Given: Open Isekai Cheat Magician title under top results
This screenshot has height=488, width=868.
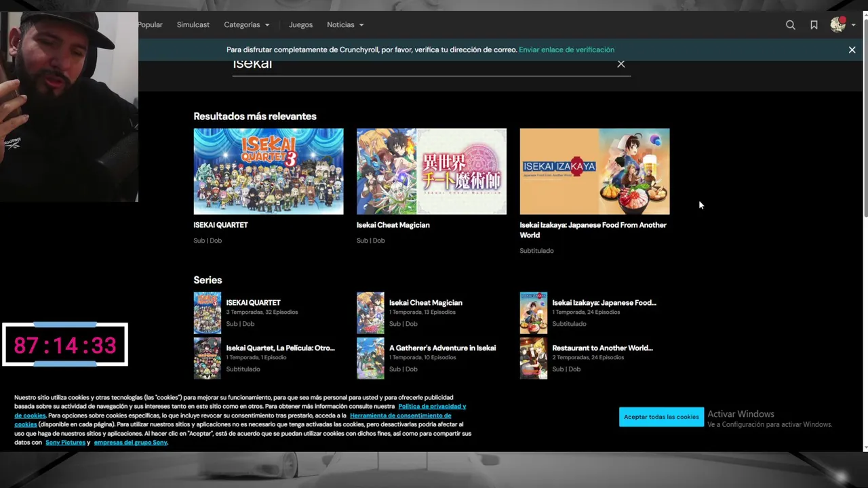Looking at the screenshot, I should [x=393, y=225].
